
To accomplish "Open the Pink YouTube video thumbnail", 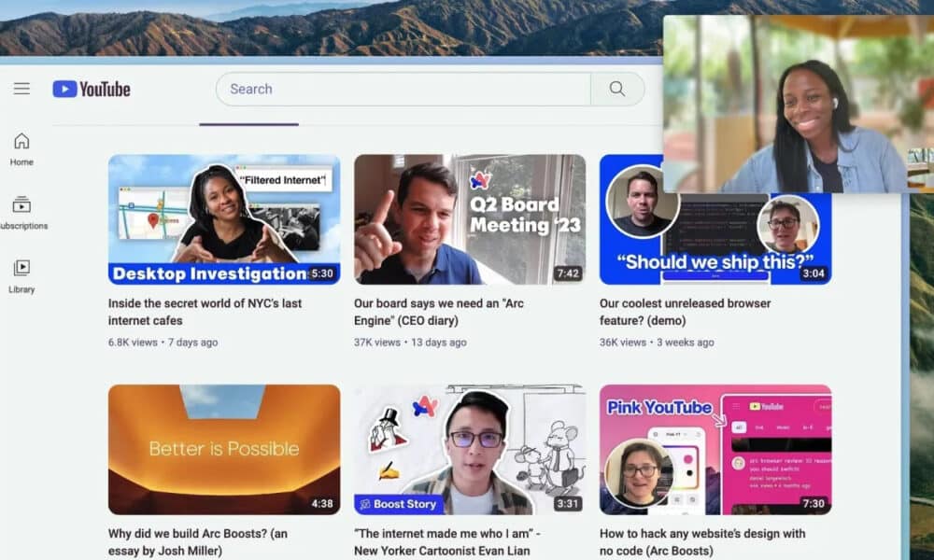I will (715, 449).
